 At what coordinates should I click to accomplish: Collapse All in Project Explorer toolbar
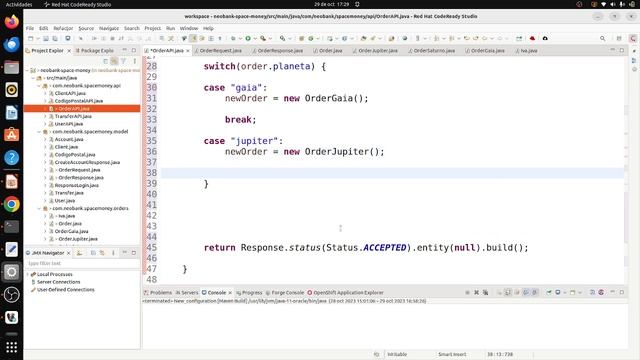click(105, 61)
